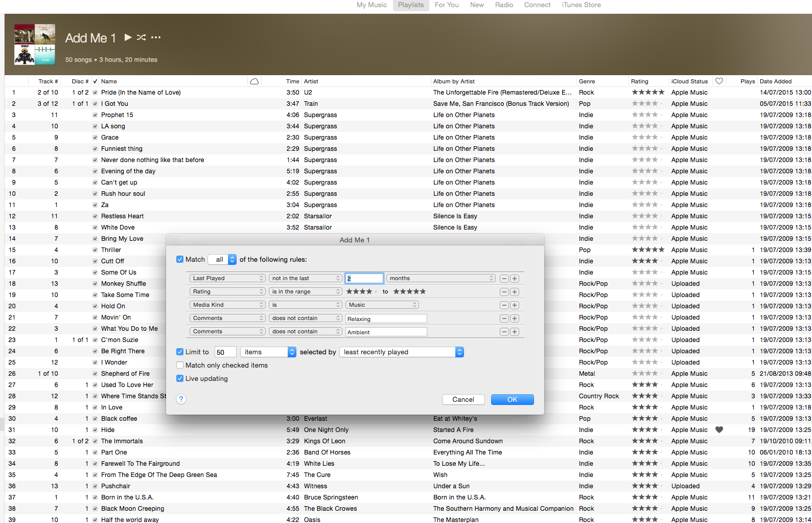The height and width of the screenshot is (523, 812).
Task: Open the iTunes Store tab
Action: (581, 5)
